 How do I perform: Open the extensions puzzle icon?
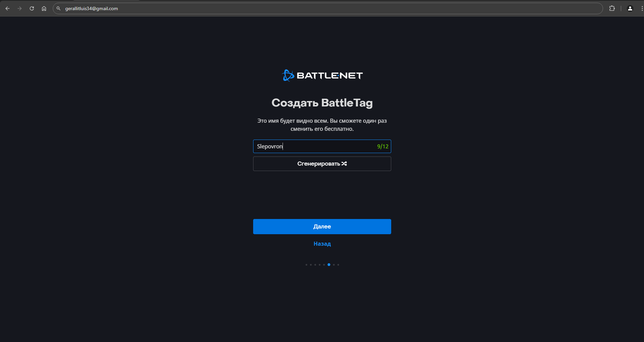pos(612,8)
